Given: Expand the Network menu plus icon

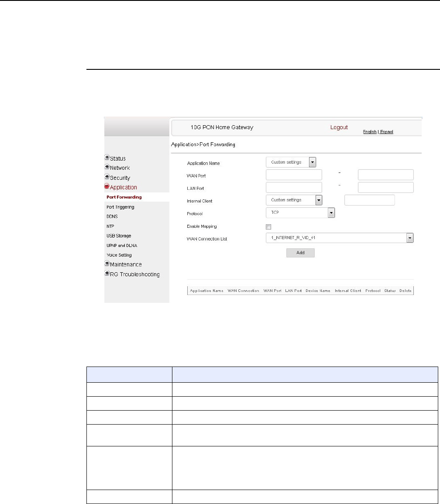Looking at the screenshot, I should (107, 167).
